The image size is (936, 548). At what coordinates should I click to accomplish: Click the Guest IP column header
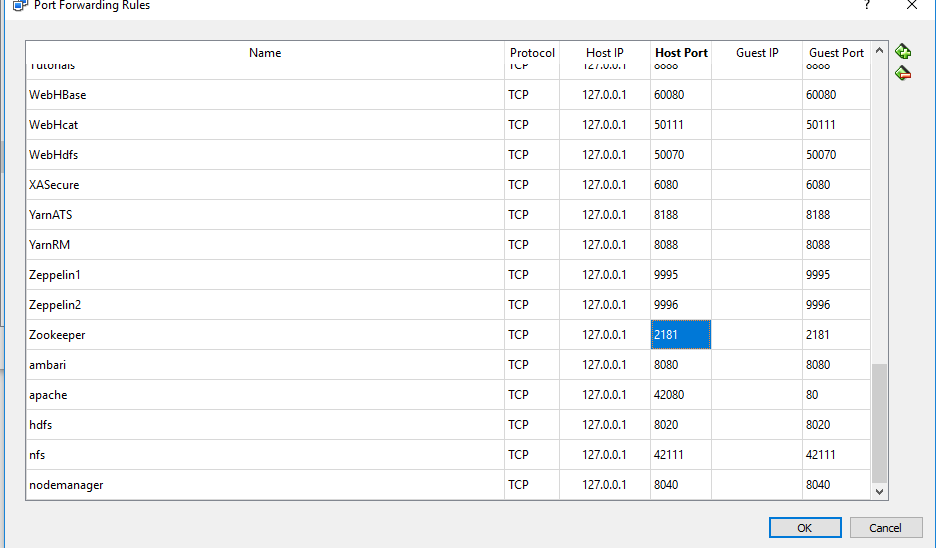(x=757, y=53)
